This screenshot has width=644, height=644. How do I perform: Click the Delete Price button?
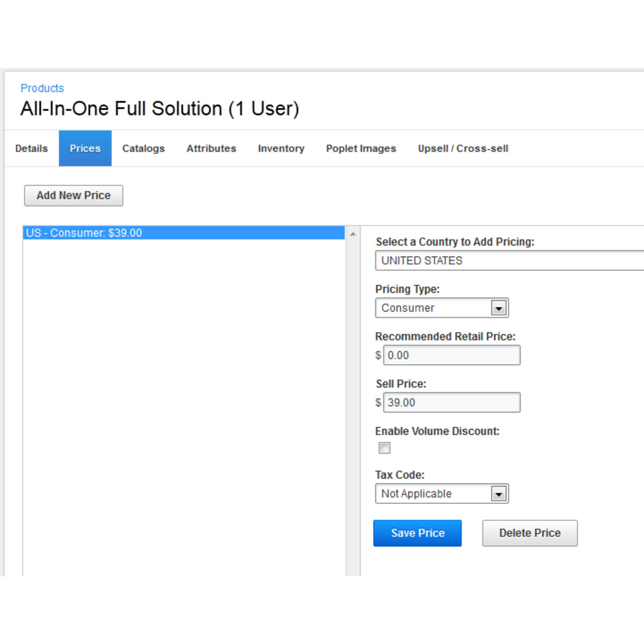(x=530, y=533)
